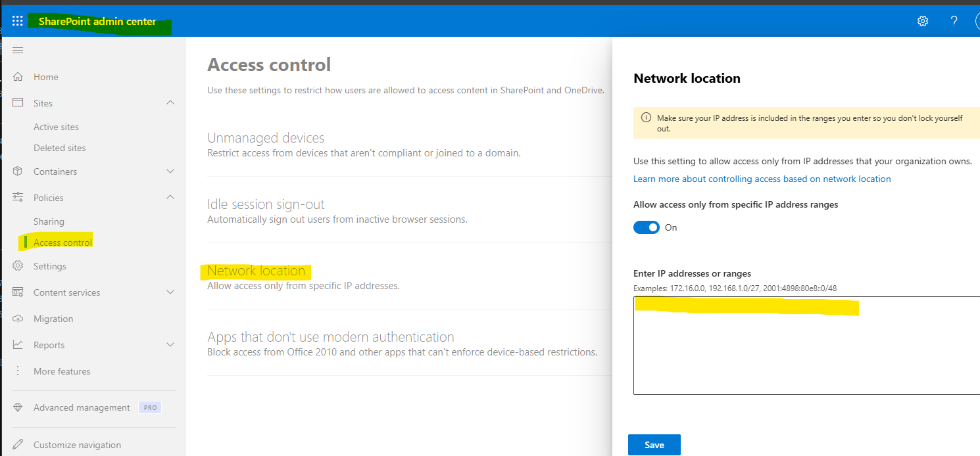Click the Reports chart icon

click(18, 345)
